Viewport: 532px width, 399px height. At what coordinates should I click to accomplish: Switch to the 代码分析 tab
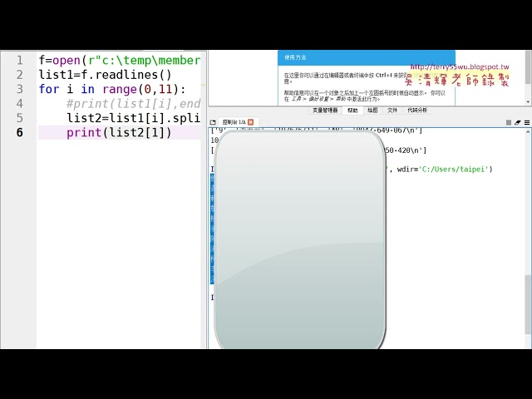point(417,111)
